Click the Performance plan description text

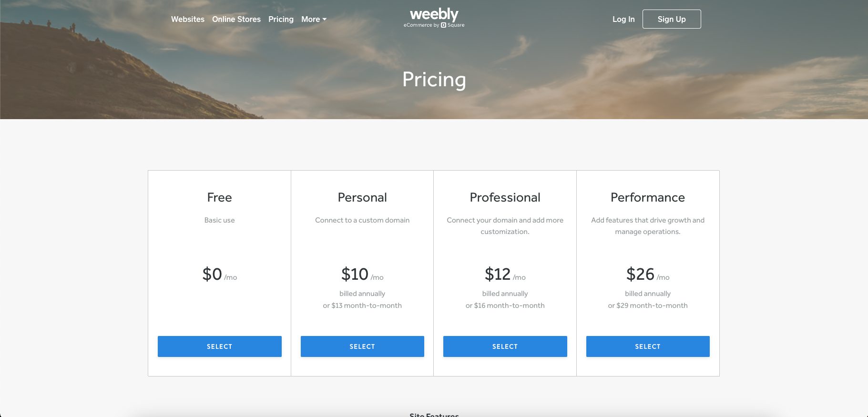[x=648, y=226]
